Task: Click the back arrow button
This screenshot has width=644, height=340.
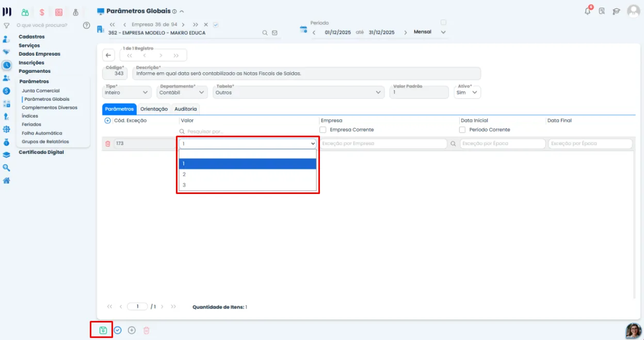Action: (x=108, y=55)
